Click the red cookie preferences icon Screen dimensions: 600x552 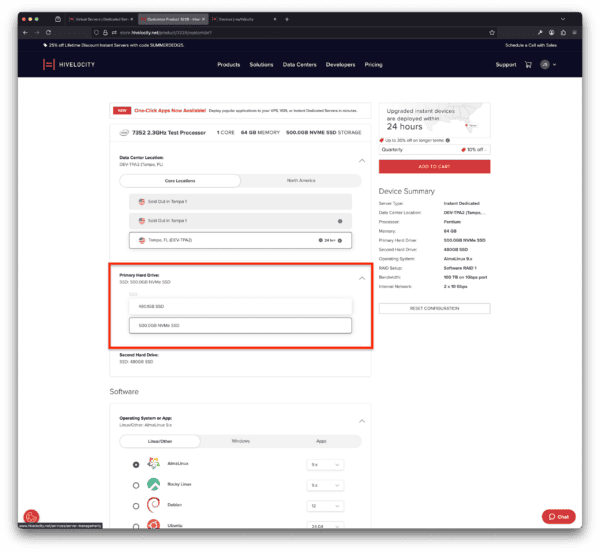point(30,517)
